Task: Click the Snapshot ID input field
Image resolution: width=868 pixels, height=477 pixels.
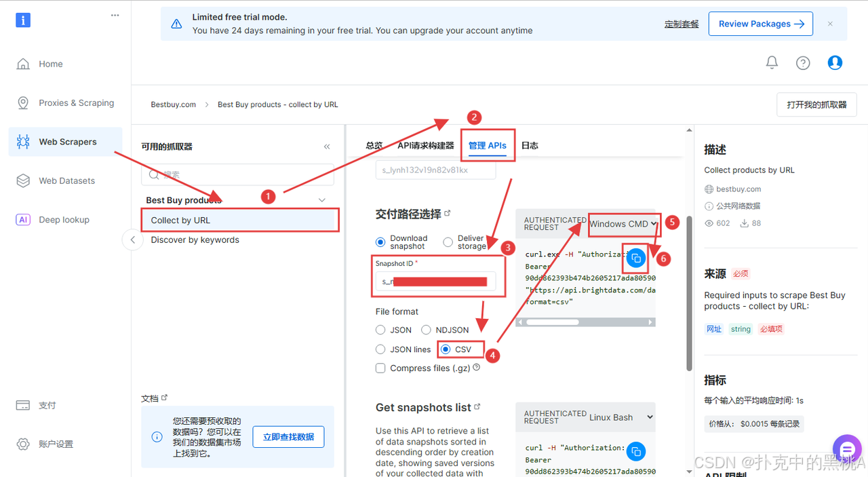Action: pyautogui.click(x=435, y=281)
